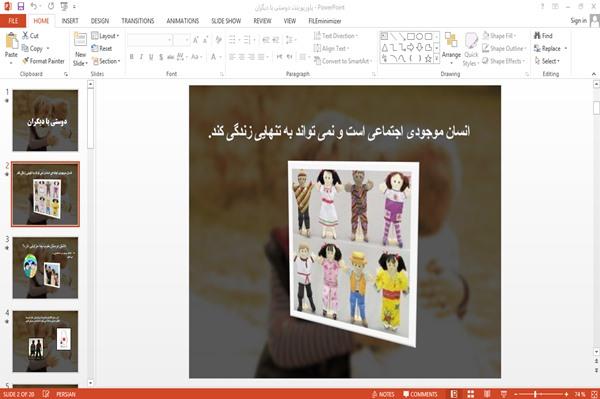Open the Shape Fill dropdown
This screenshot has width=600, height=399.
[x=499, y=36]
